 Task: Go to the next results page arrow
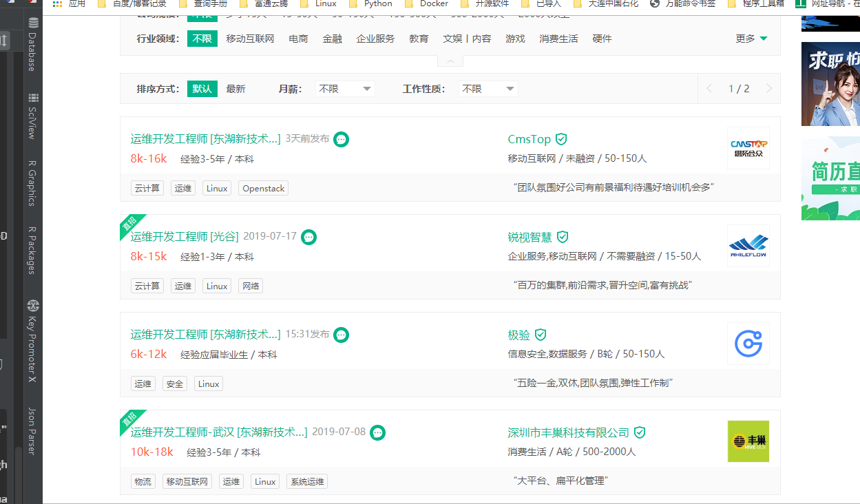pyautogui.click(x=769, y=89)
